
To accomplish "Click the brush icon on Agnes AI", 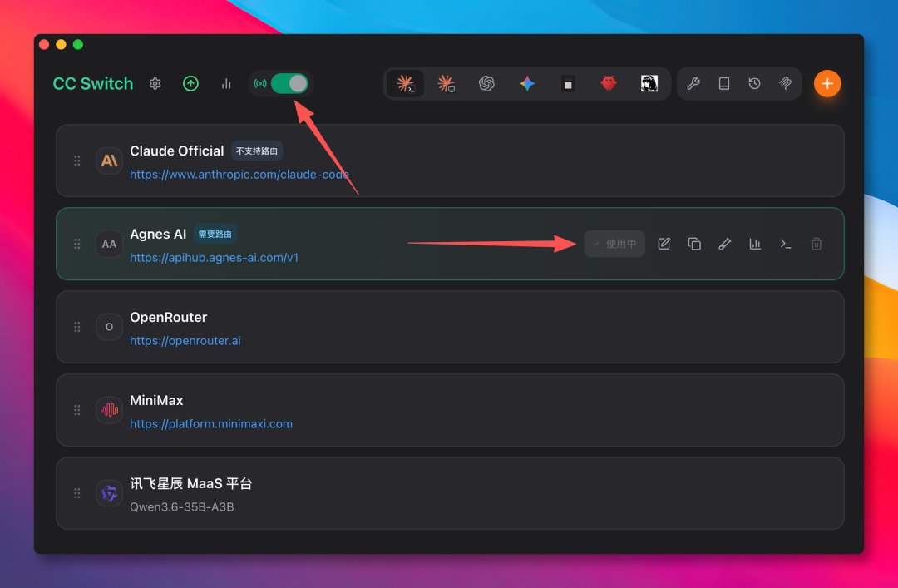I will pyautogui.click(x=724, y=244).
